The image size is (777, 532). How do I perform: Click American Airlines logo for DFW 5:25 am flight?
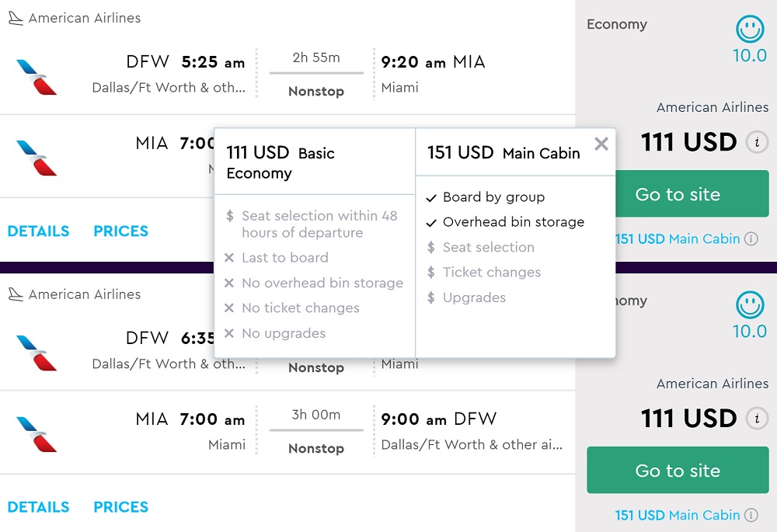(37, 75)
